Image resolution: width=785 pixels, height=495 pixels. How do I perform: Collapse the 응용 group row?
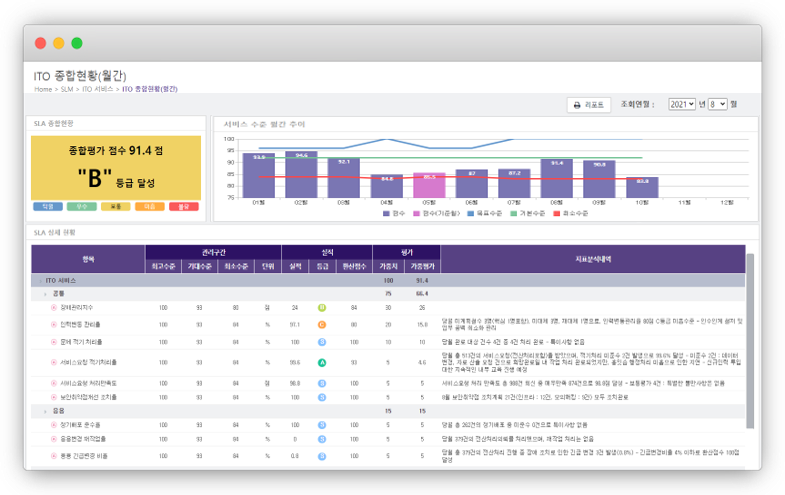coord(43,410)
